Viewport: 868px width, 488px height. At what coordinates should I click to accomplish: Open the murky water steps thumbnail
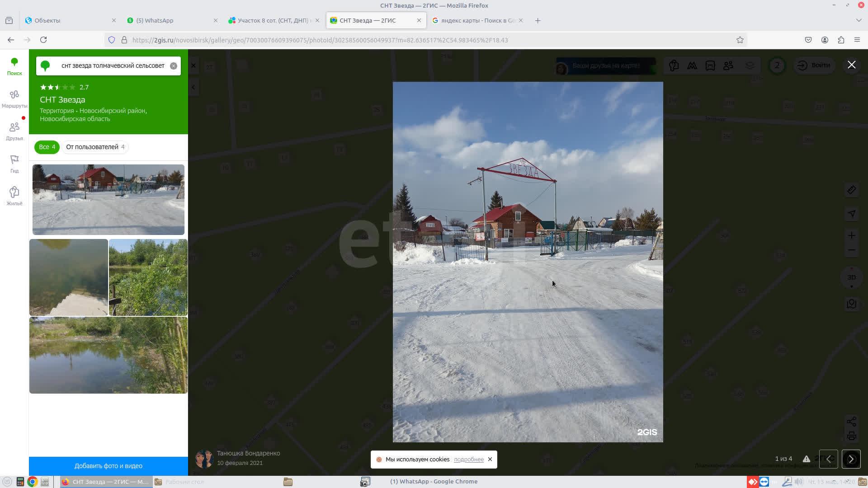(69, 277)
